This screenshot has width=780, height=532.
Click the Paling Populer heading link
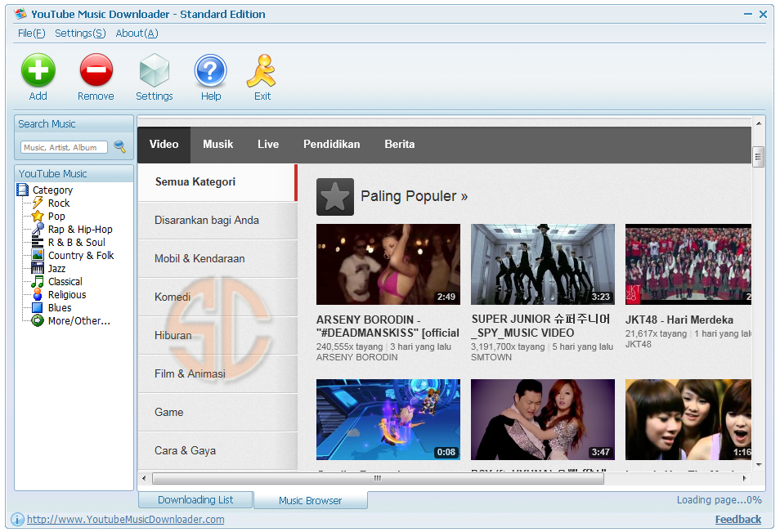[414, 196]
